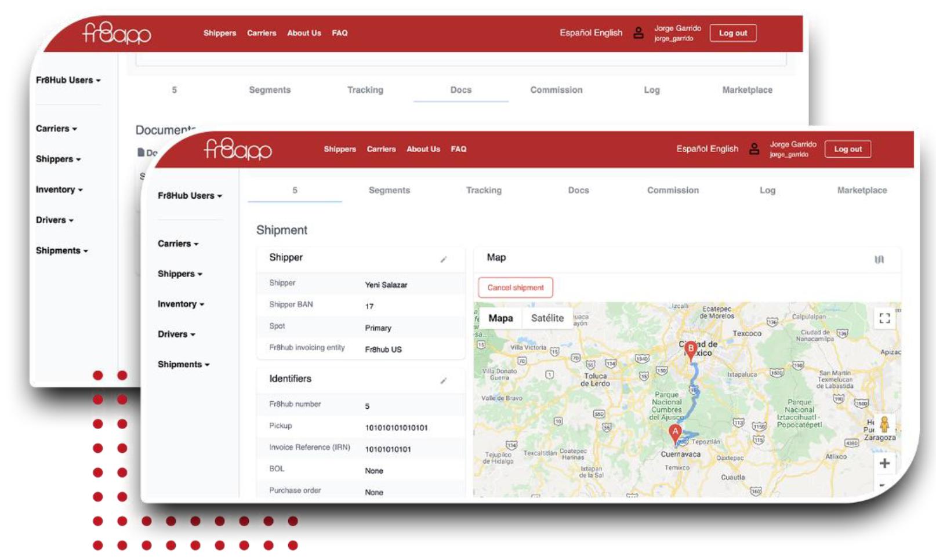Open the Tracking tab in front window
The image size is (936, 560).
[484, 190]
